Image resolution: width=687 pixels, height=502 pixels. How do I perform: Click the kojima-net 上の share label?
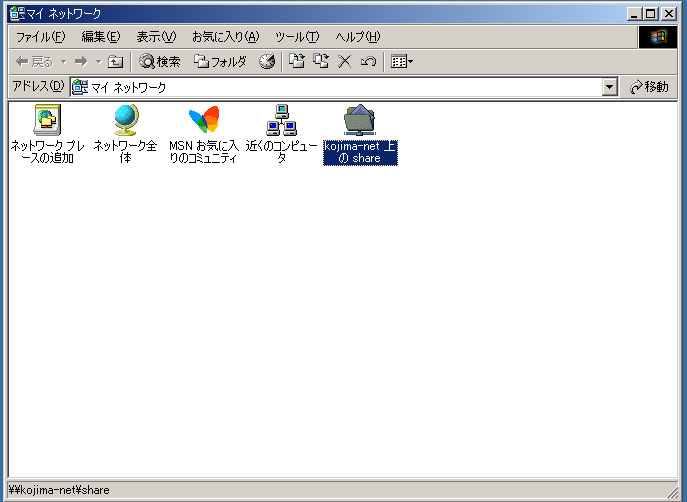[360, 152]
